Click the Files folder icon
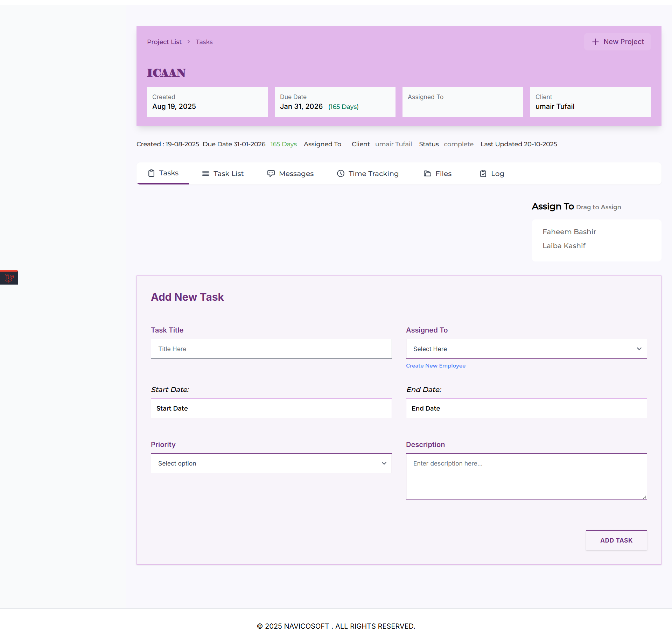 coord(427,174)
